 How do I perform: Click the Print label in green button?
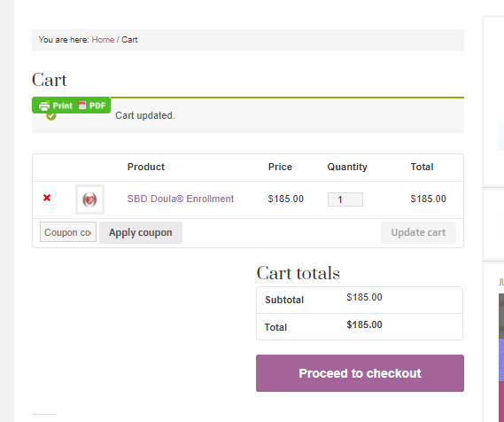click(62, 105)
